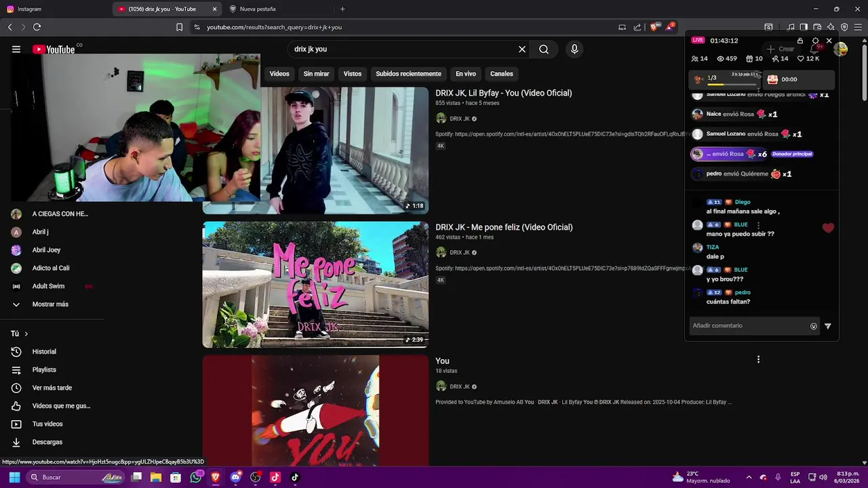Click the YouTube page vertical scrollbar
Screen dimensions: 868x488
tap(864, 75)
